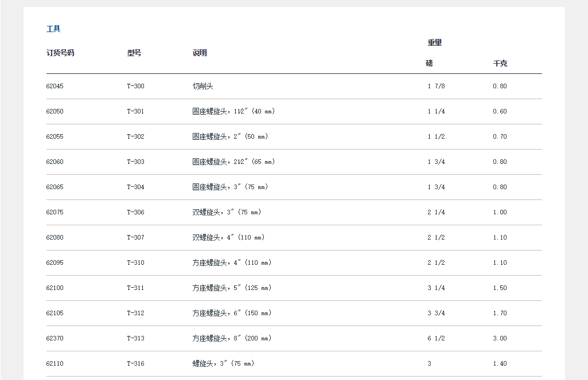Click the 重量 column header
This screenshot has height=380, width=588.
click(x=434, y=42)
